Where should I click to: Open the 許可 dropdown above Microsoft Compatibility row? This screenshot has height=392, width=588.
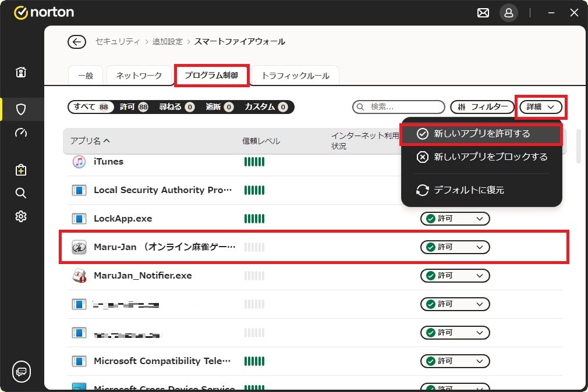pos(455,333)
